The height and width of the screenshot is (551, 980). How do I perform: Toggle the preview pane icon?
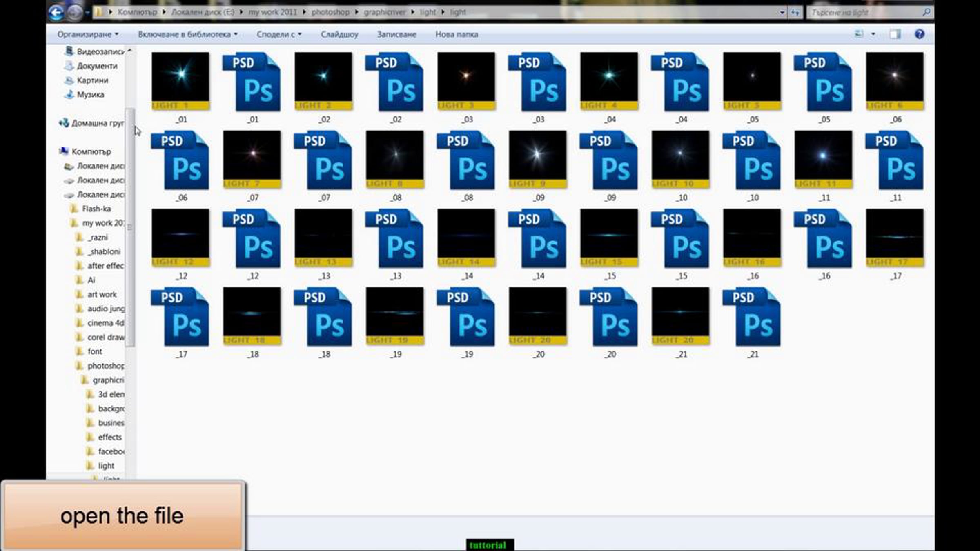(894, 34)
